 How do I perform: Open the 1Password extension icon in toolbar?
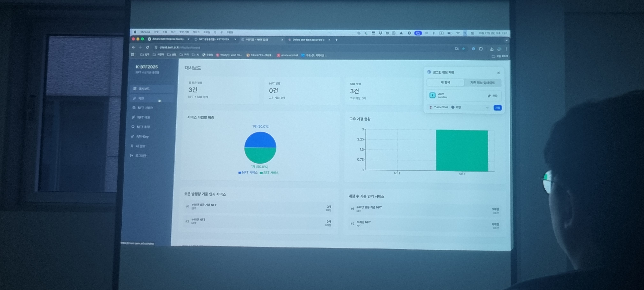473,49
